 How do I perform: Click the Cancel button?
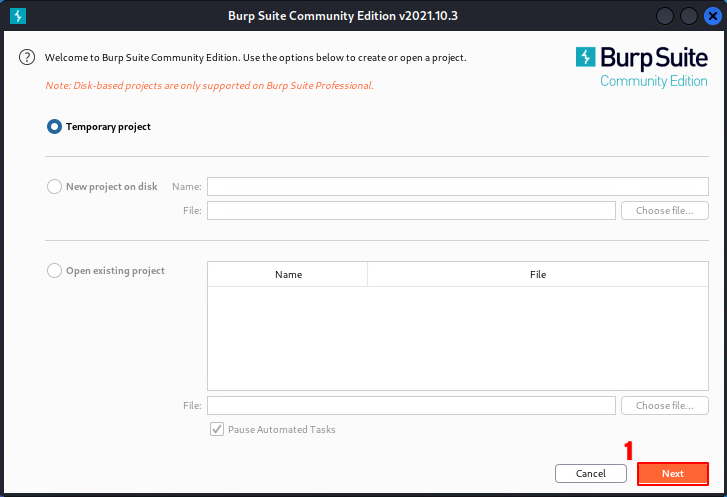point(590,473)
